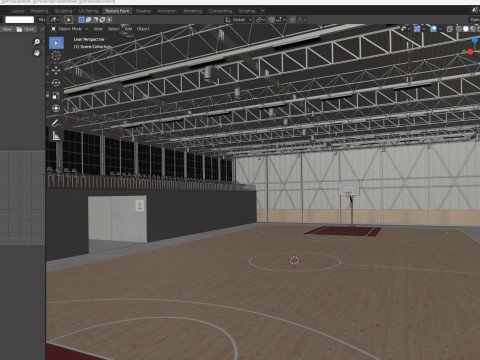Screen dimensions: 480x360
Task: Click the 3D cursor at court center
Action: pos(294,260)
